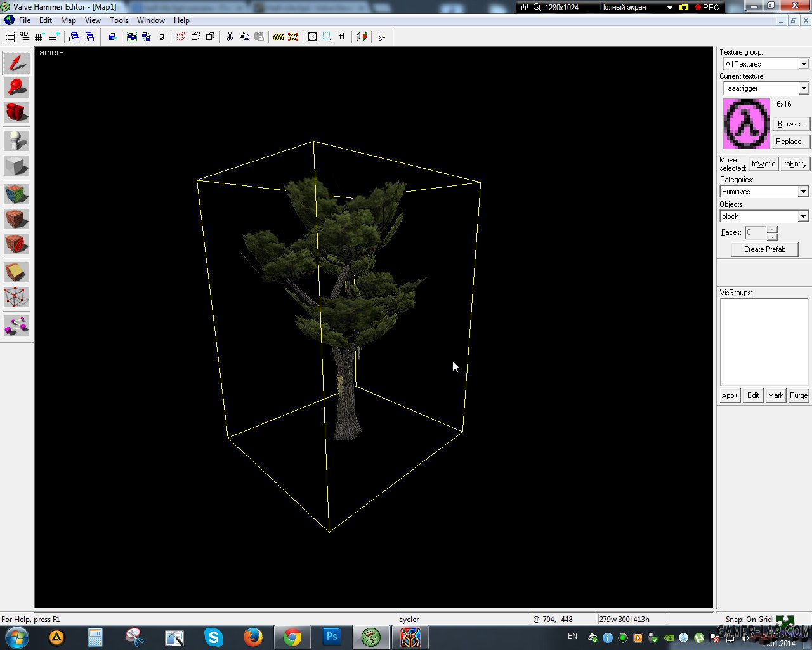Open the Texture group dropdown
812x650 pixels.
tap(766, 64)
